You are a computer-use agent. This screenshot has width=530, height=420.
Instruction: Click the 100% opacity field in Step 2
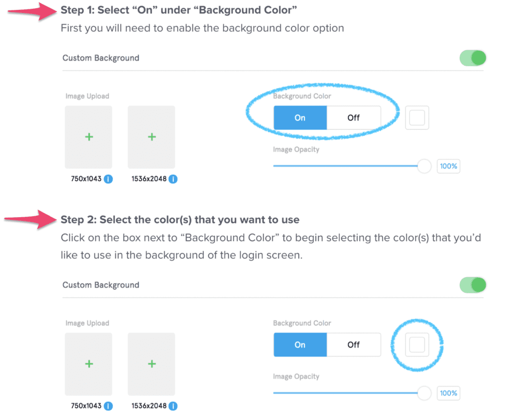click(x=449, y=393)
